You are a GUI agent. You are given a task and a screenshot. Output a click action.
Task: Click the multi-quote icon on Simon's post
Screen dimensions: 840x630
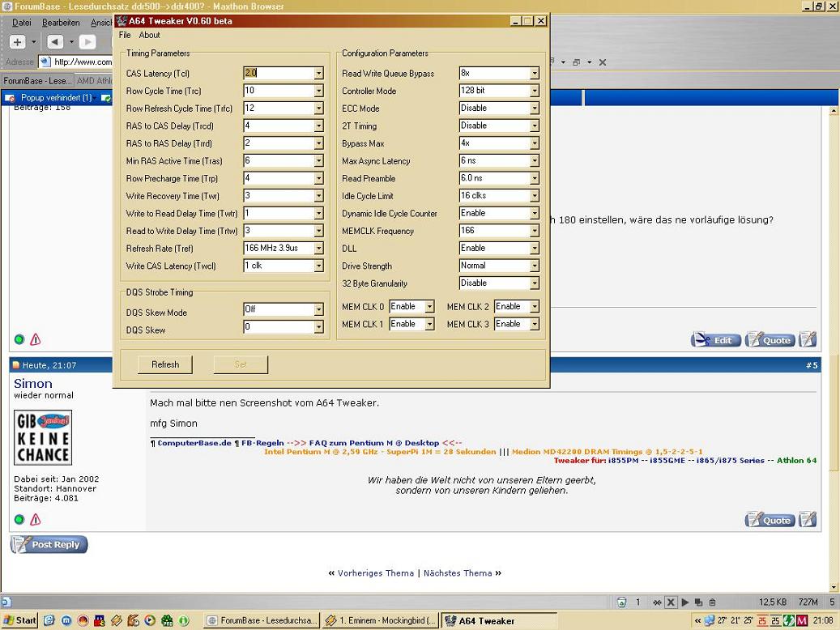coord(808,520)
